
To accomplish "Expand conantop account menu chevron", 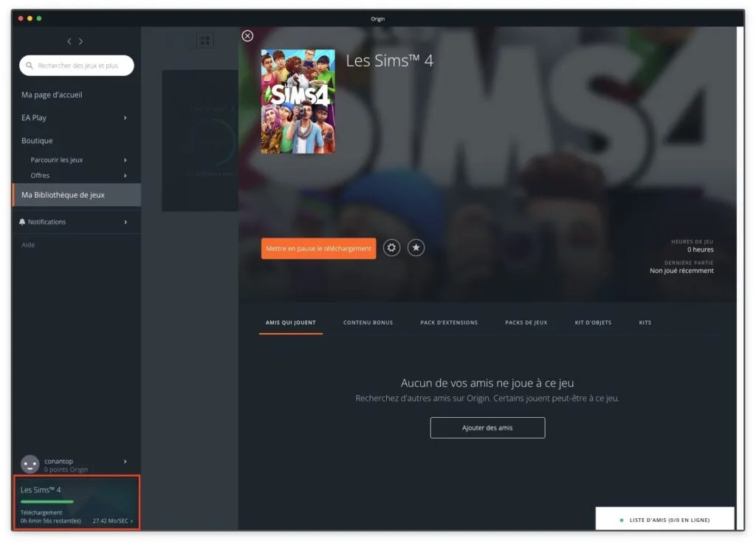I will click(x=126, y=461).
